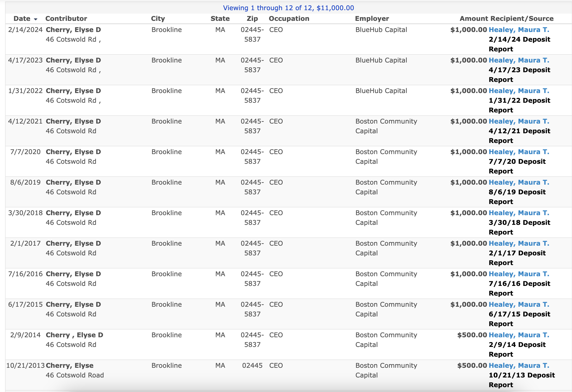Image resolution: width=572 pixels, height=392 pixels.
Task: Open Healey, Maura T. link for 7/16/2016
Action: (519, 274)
